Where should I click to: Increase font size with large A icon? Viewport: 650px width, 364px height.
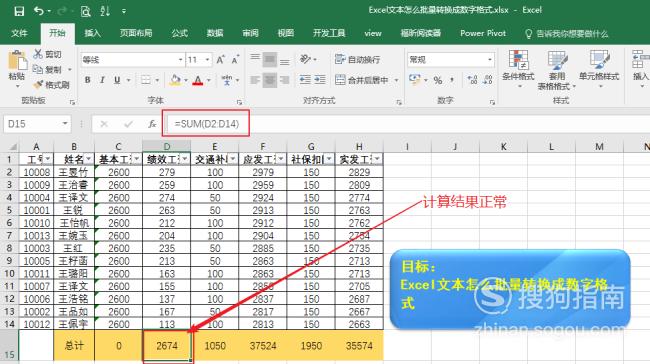click(x=220, y=60)
